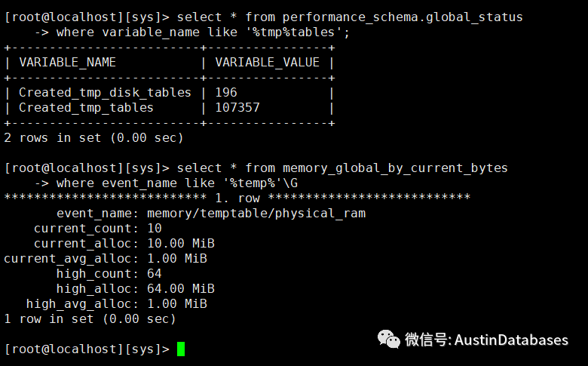Click the current_alloc value 10.00 MiB
This screenshot has width=588, height=366.
[181, 243]
